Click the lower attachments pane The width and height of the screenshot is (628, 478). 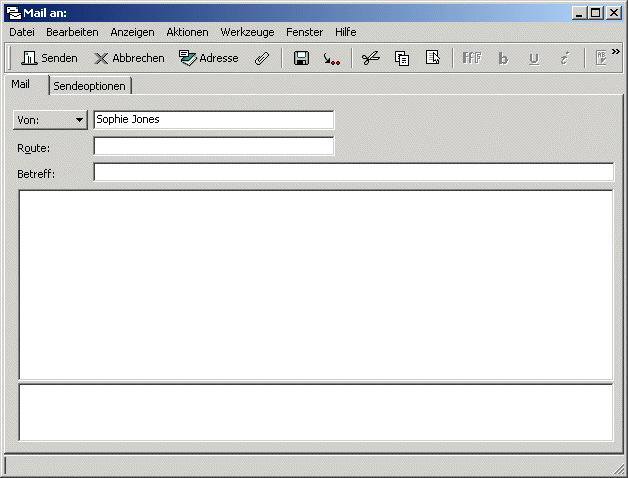[316, 412]
